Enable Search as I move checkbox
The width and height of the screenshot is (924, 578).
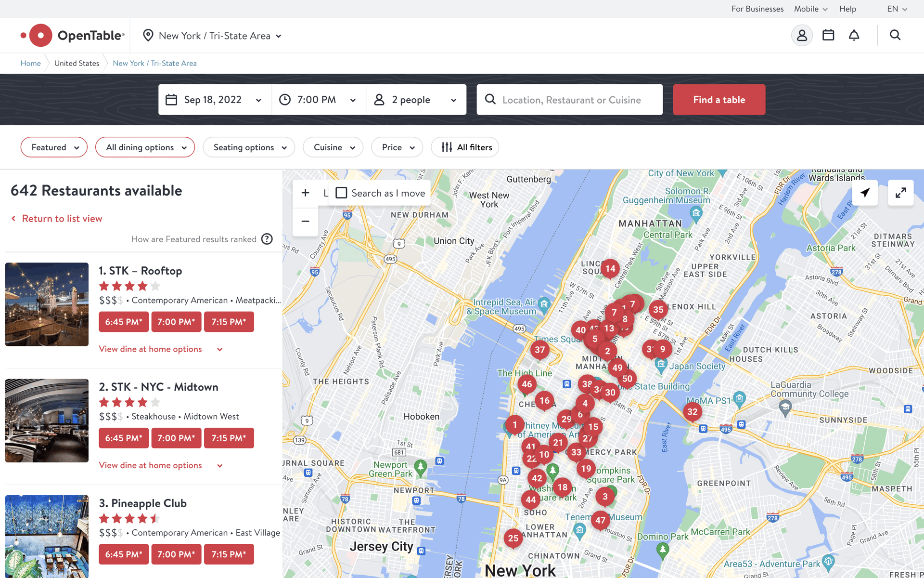pyautogui.click(x=341, y=193)
